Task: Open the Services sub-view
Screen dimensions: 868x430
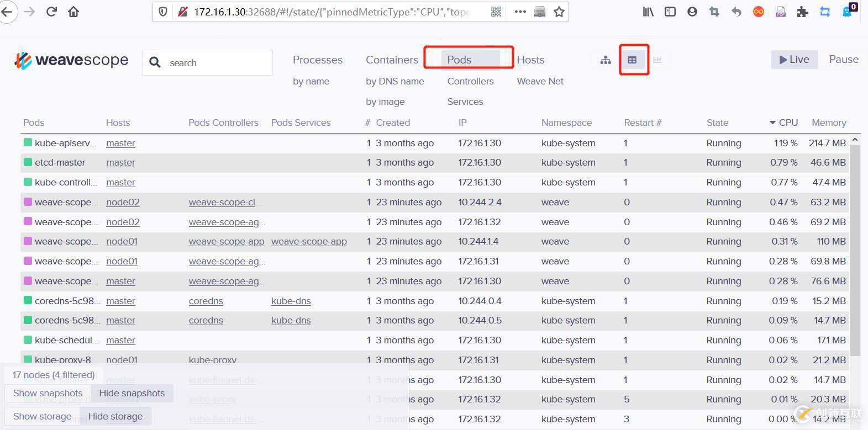Action: coord(465,102)
